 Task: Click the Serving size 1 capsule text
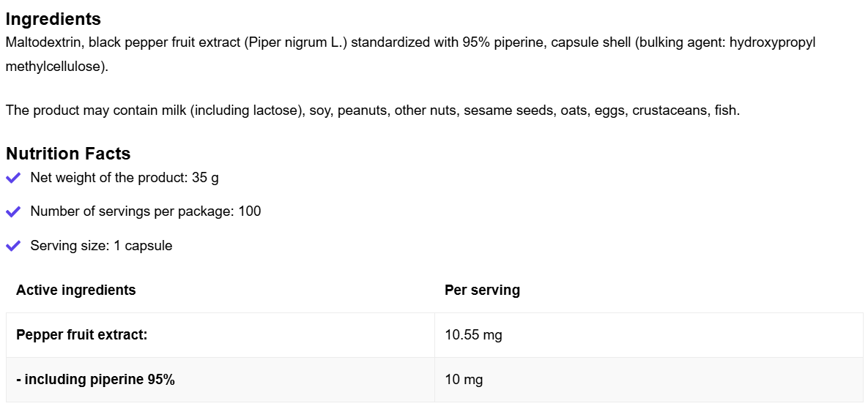click(101, 246)
